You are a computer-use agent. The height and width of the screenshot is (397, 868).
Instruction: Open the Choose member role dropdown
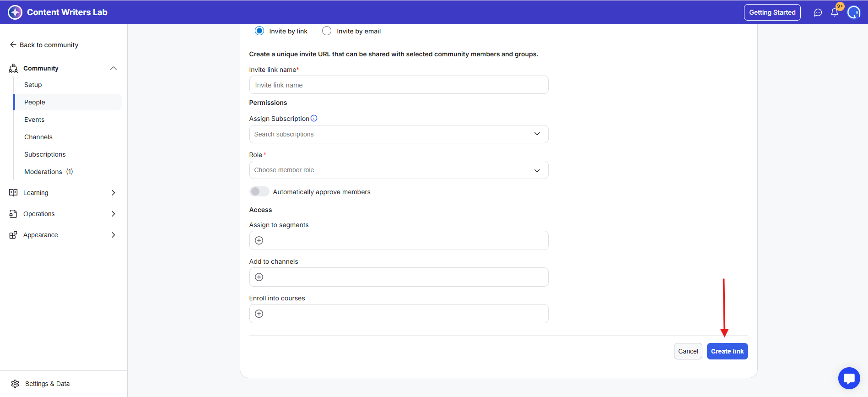[x=398, y=170]
